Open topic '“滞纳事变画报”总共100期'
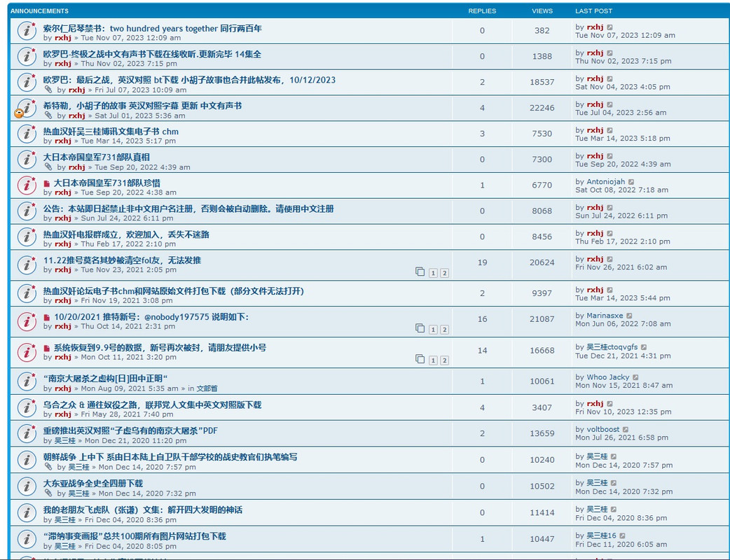Image resolution: width=730 pixels, height=560 pixels. coord(135,536)
